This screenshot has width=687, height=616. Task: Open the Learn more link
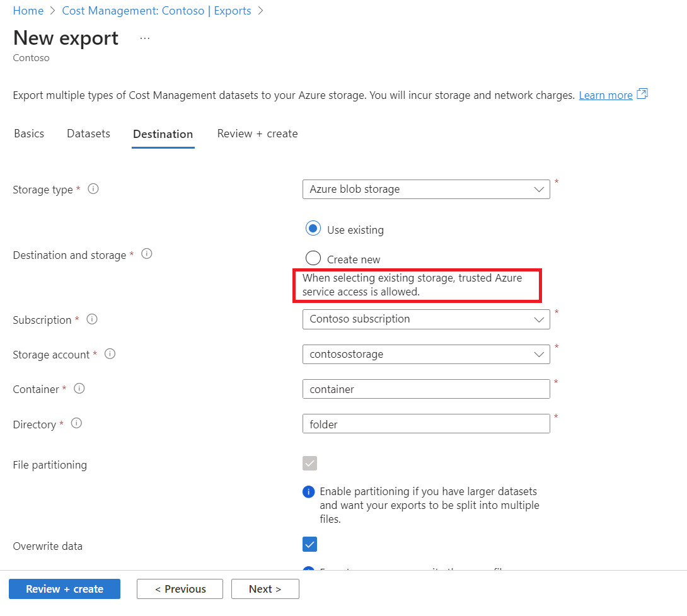pyautogui.click(x=605, y=95)
